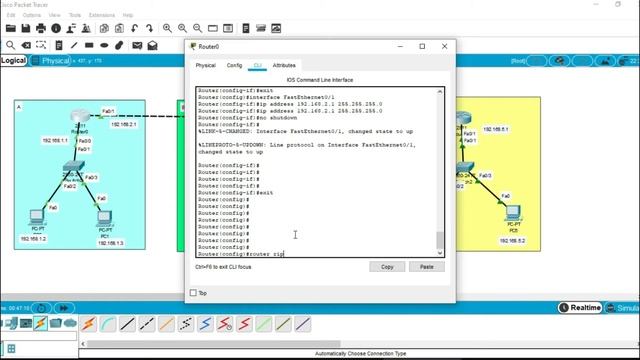
Task: Switch to Realtime mode
Action: [x=580, y=307]
